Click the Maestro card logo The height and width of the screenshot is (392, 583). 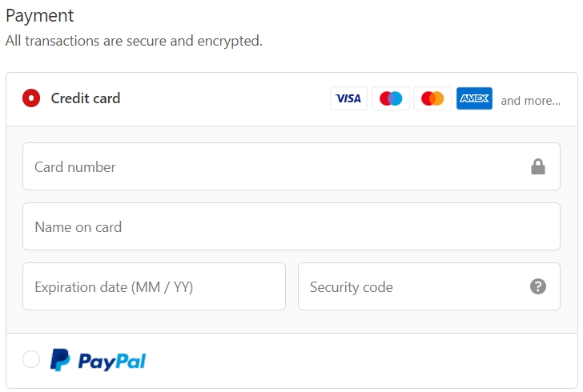click(391, 98)
